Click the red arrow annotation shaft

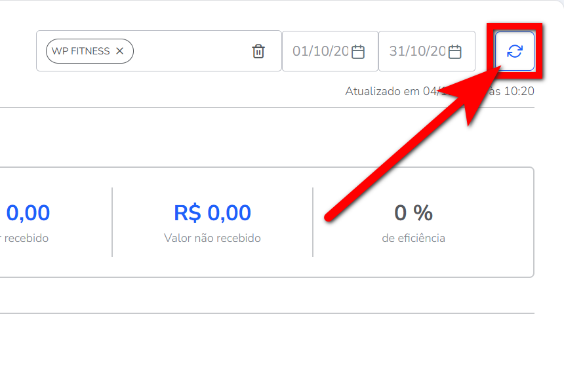coord(395,161)
